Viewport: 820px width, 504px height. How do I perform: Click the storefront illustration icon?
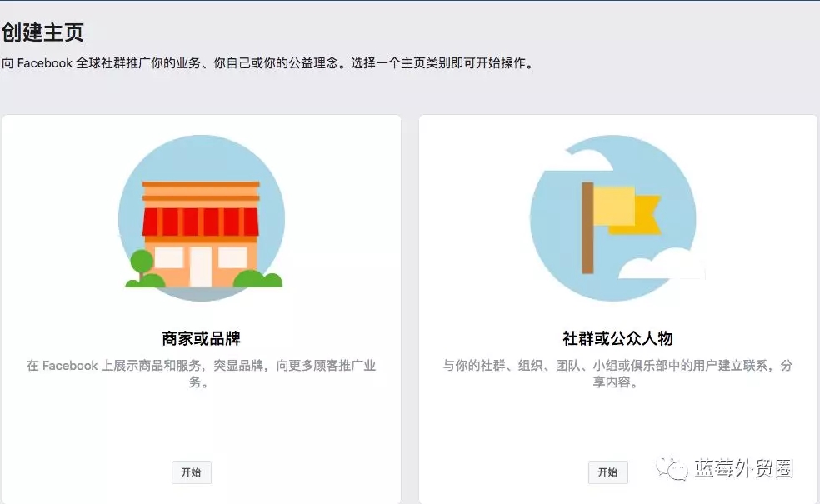tap(202, 221)
